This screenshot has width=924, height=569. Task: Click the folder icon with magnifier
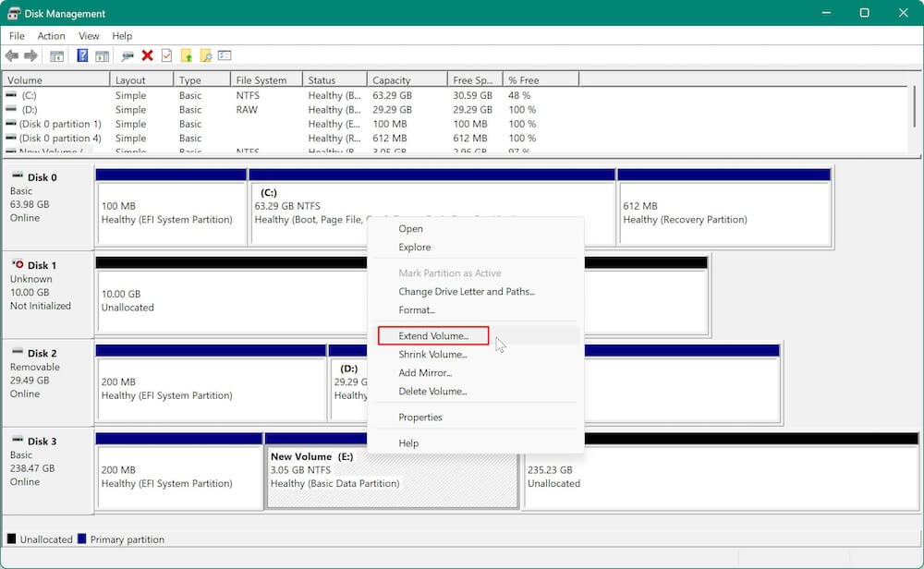tap(204, 55)
